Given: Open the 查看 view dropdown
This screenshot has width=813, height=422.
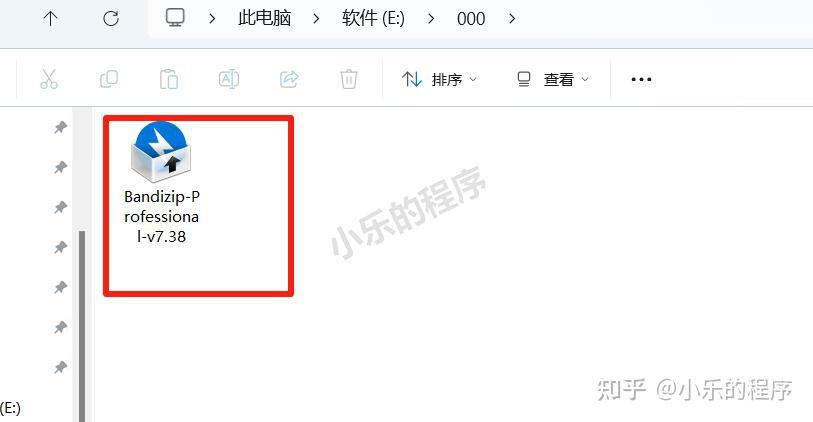Looking at the screenshot, I should tap(553, 79).
